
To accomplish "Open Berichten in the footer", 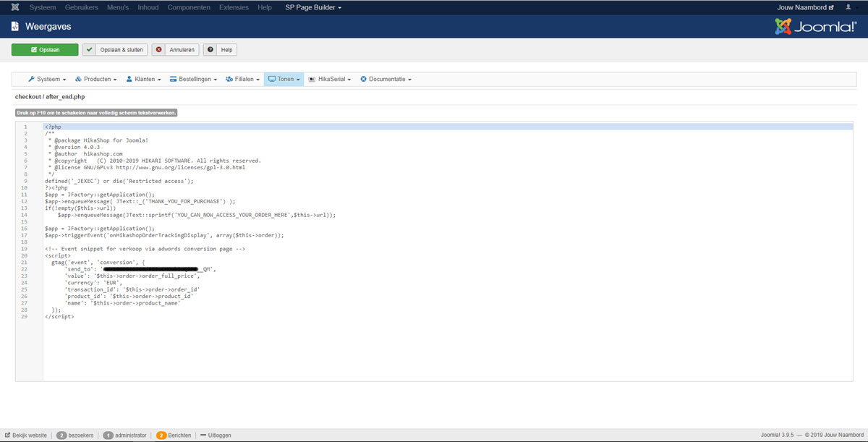I will click(179, 435).
